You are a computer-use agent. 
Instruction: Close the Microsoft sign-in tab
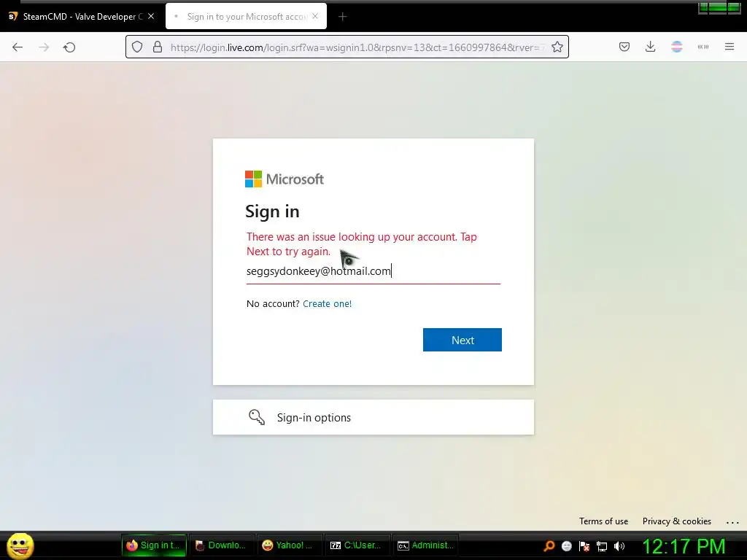point(315,16)
